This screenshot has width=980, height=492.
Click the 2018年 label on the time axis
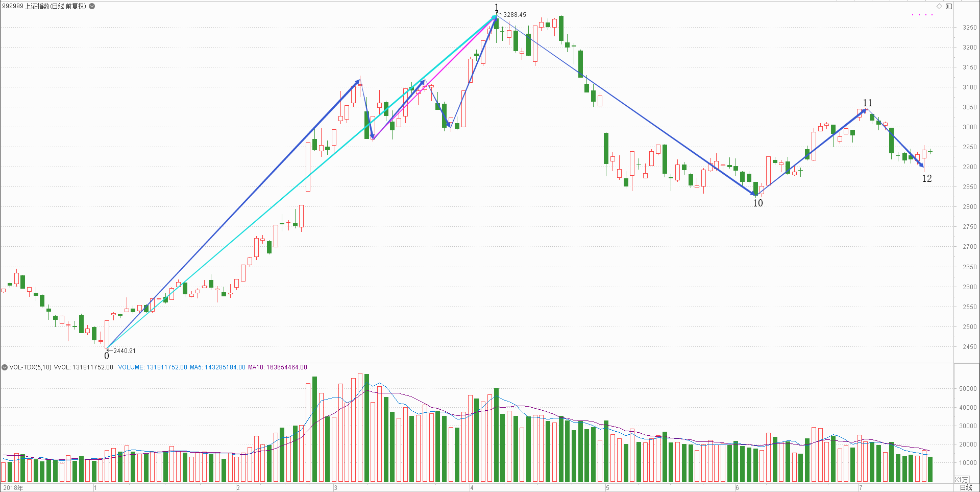[x=13, y=487]
